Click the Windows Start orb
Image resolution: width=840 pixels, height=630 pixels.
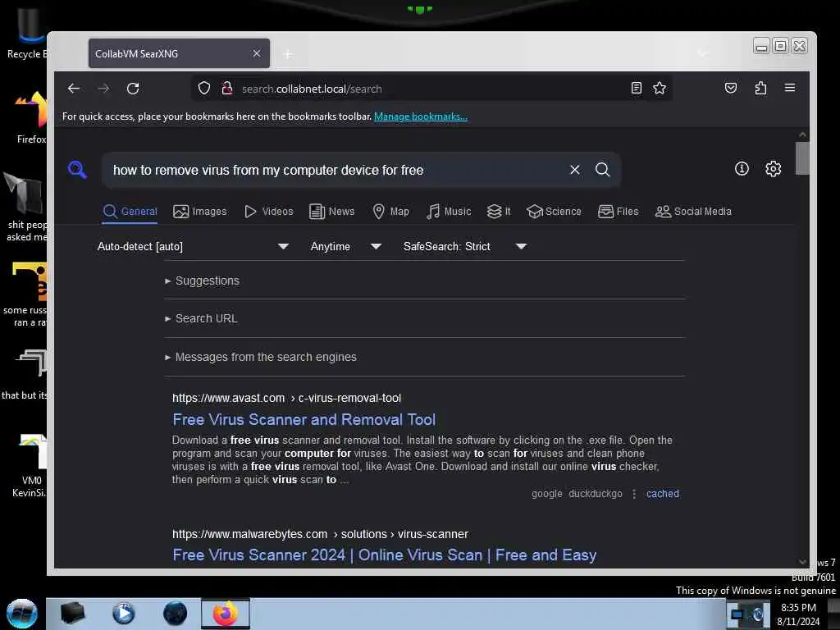[22, 614]
